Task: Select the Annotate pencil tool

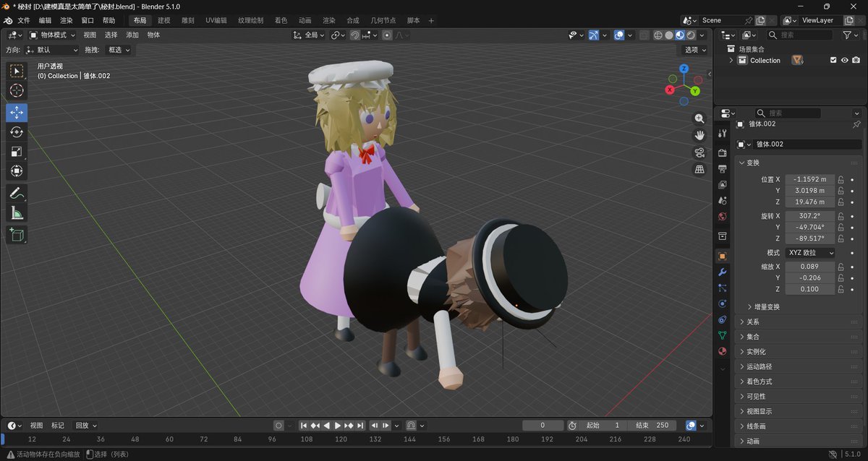Action: pos(17,193)
